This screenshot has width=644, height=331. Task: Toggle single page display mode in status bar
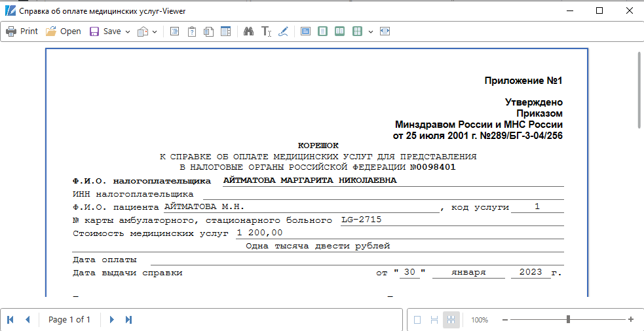click(x=417, y=320)
